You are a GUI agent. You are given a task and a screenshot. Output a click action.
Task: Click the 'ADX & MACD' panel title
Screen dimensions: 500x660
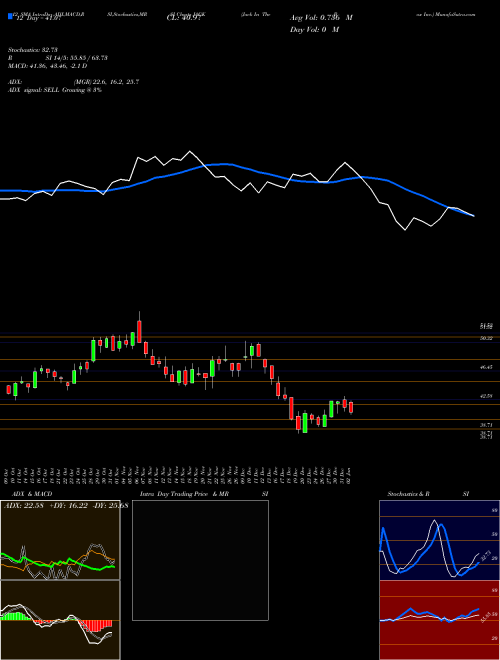pyautogui.click(x=32, y=494)
